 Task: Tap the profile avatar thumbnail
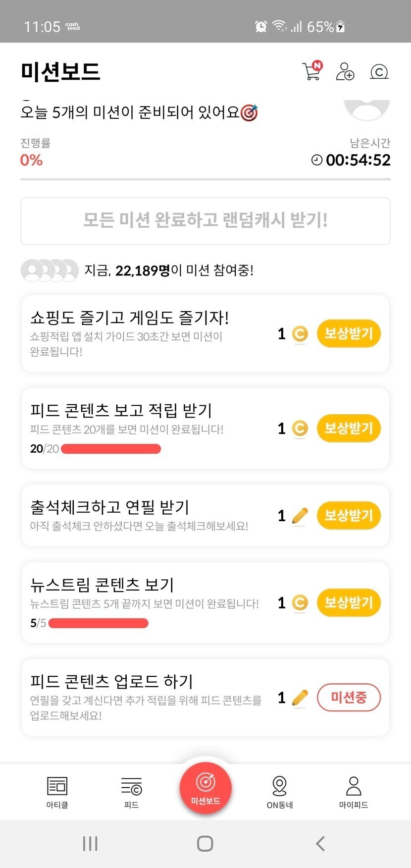(367, 108)
